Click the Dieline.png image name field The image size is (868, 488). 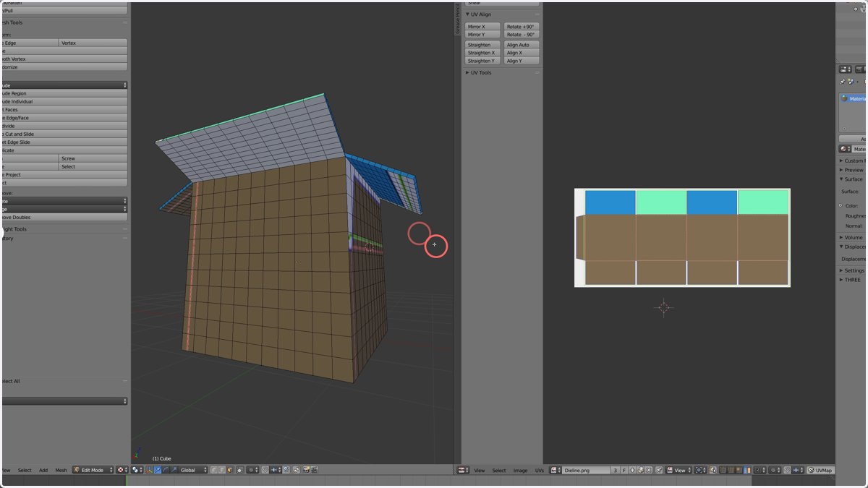[586, 470]
